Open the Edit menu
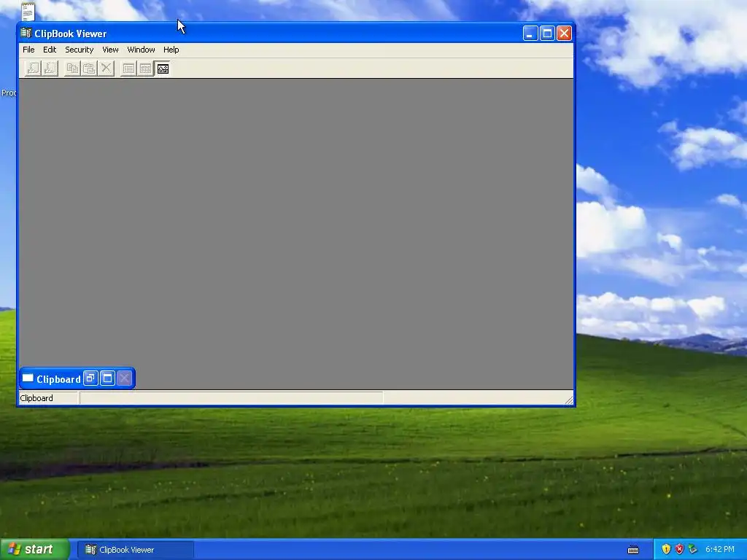Screen dimensions: 747x560 pos(50,50)
